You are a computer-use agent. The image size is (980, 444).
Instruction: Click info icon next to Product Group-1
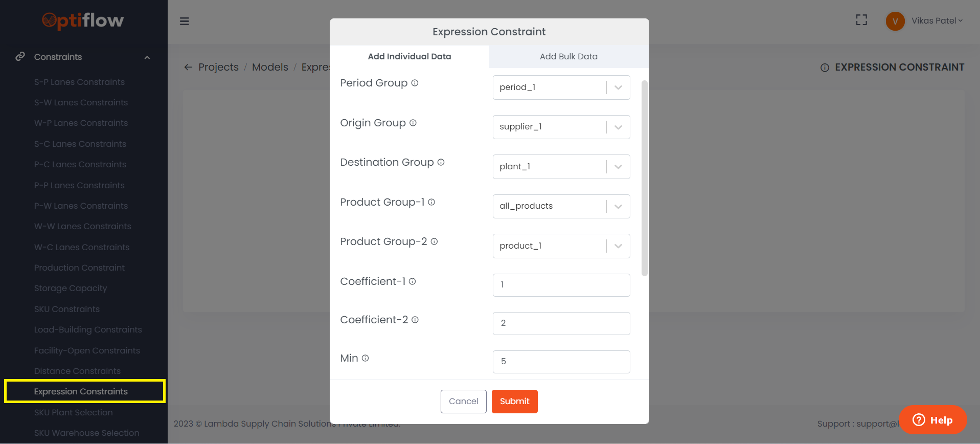(431, 202)
